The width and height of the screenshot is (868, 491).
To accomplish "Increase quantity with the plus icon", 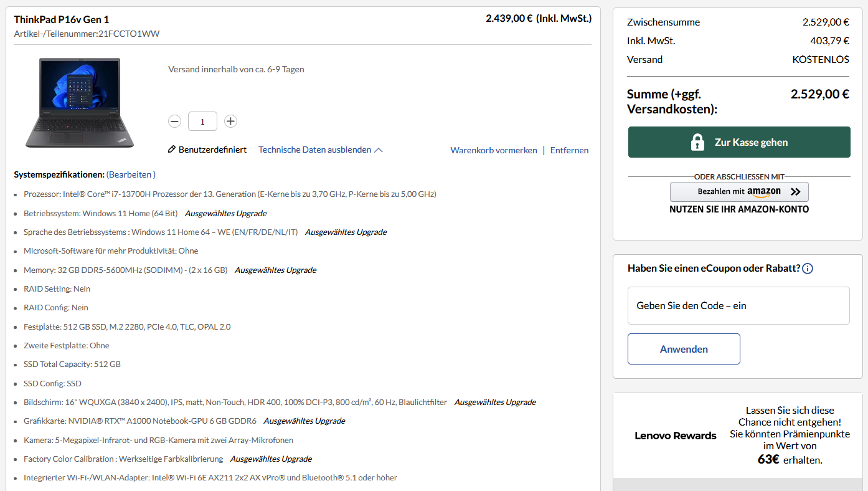I will (230, 121).
